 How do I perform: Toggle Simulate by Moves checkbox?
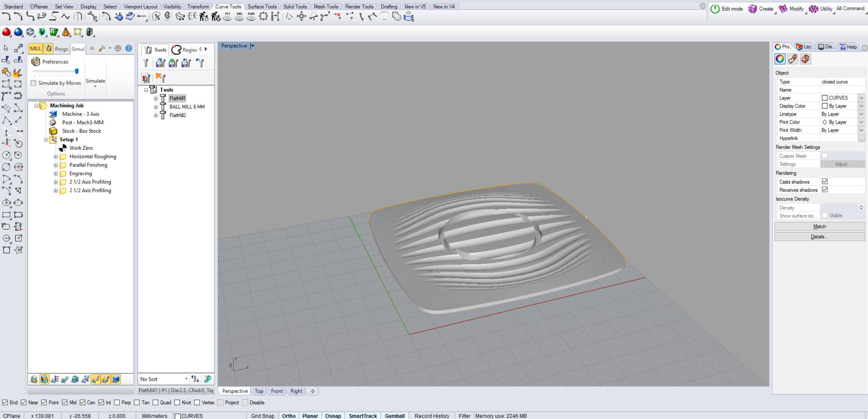pyautogui.click(x=33, y=83)
